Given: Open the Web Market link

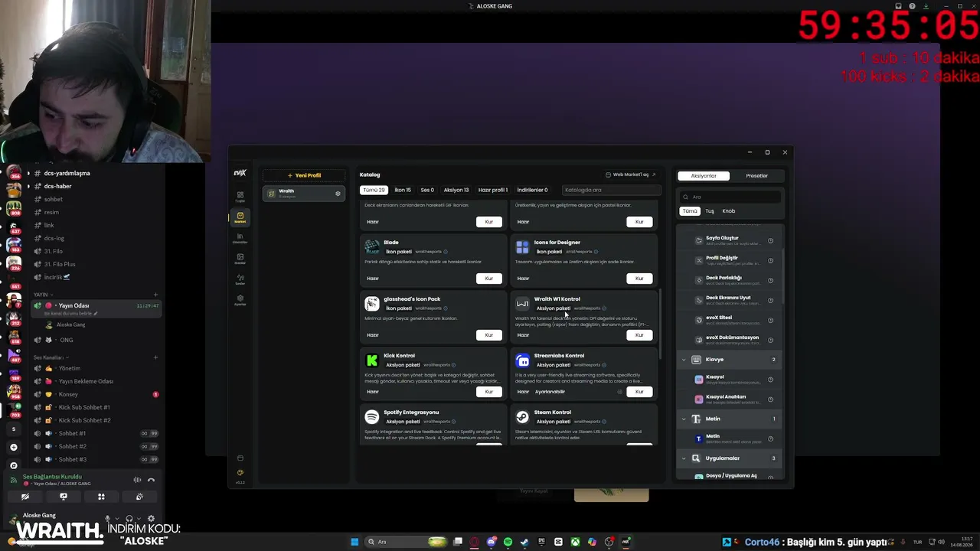Looking at the screenshot, I should coord(631,174).
